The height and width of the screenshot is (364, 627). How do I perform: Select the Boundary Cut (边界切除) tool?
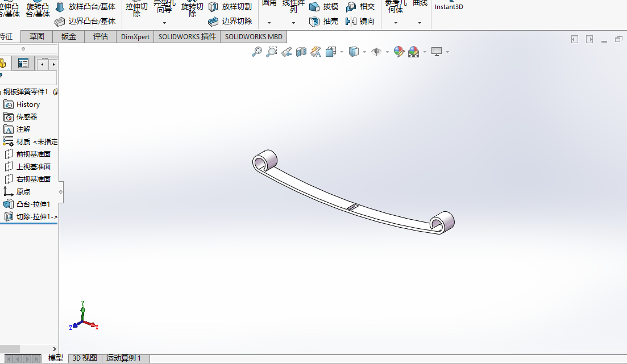[x=231, y=21]
